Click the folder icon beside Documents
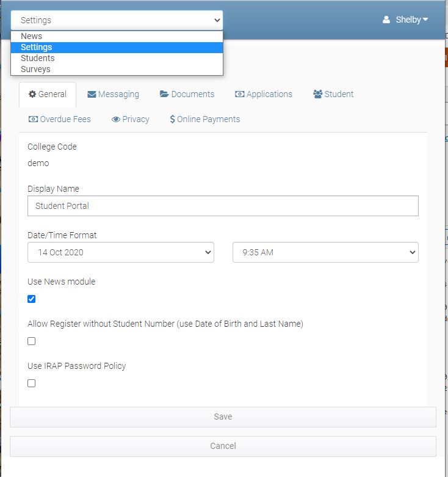The width and height of the screenshot is (448, 477). tap(164, 94)
